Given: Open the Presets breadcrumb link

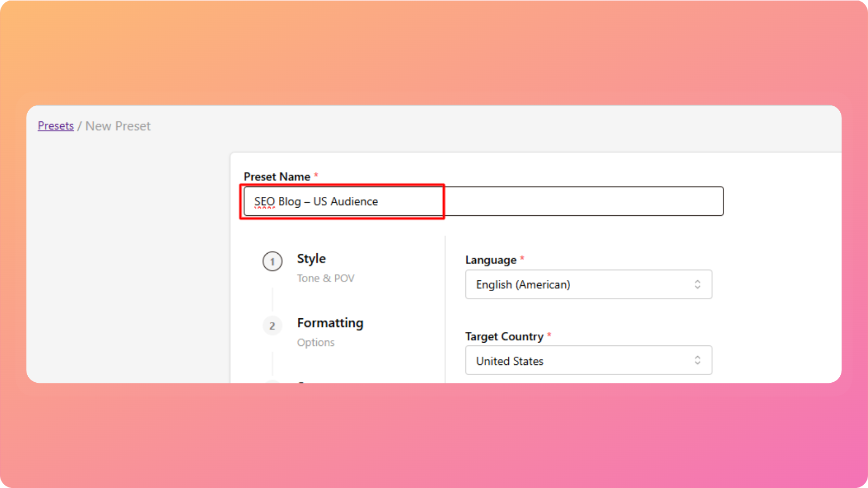Looking at the screenshot, I should [55, 126].
